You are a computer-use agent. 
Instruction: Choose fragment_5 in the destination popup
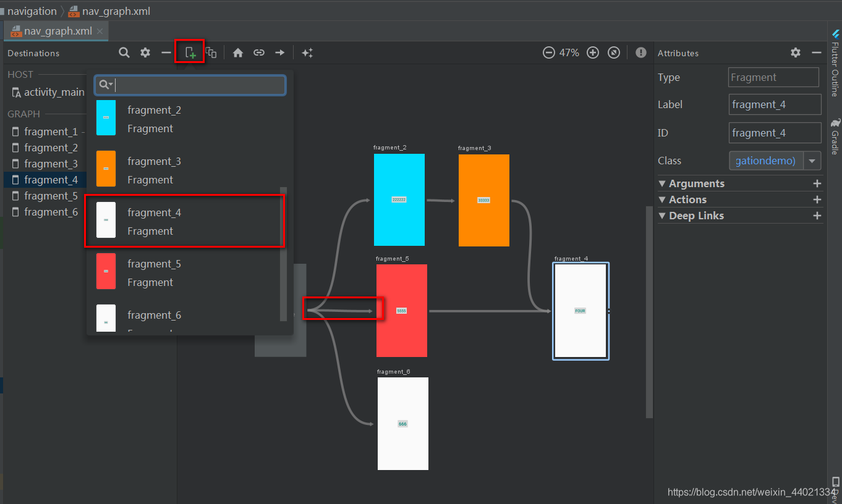[x=185, y=272]
